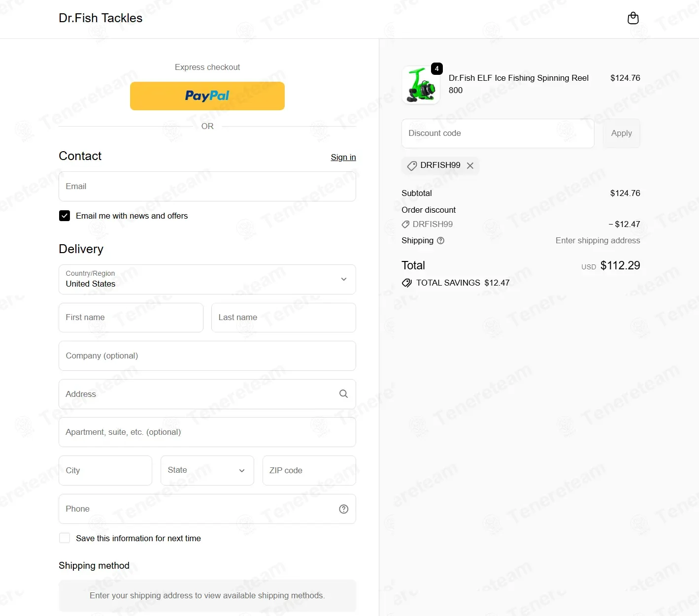Viewport: 699px width, 616px height.
Task: Uncheck Email me with news and offers
Action: click(x=65, y=216)
